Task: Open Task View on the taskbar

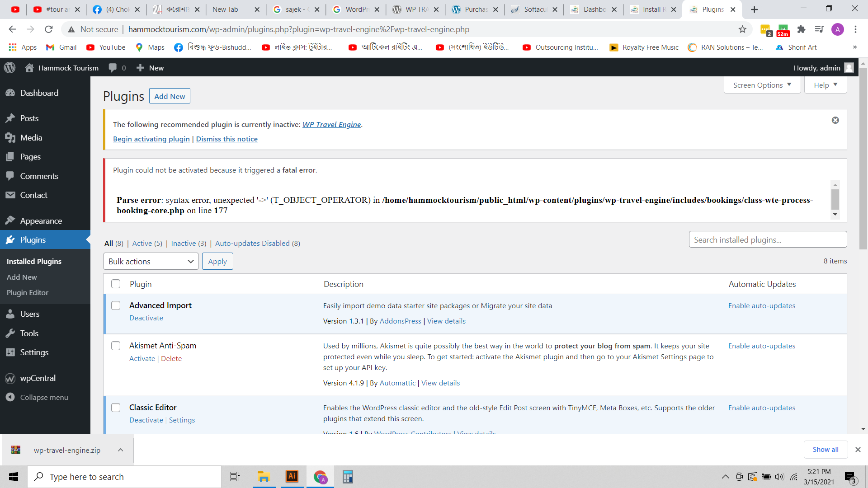Action: point(235,477)
